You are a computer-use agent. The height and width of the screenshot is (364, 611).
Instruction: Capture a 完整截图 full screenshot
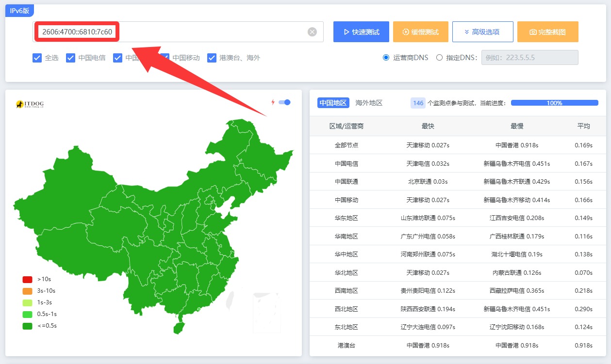click(x=547, y=32)
